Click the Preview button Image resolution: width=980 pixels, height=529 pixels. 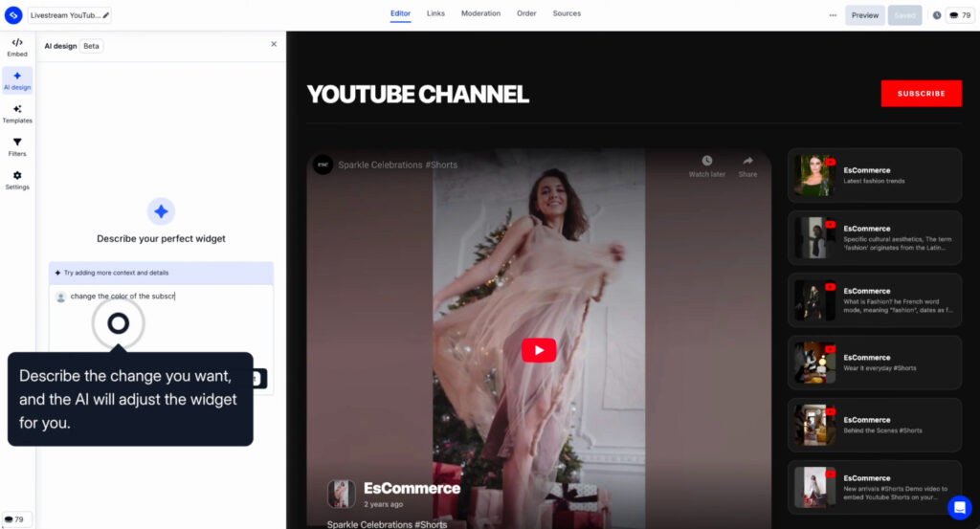click(864, 15)
